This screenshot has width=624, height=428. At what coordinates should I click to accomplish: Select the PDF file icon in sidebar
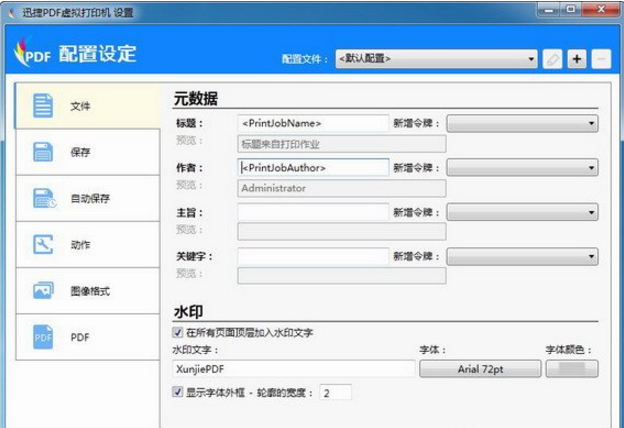[43, 337]
